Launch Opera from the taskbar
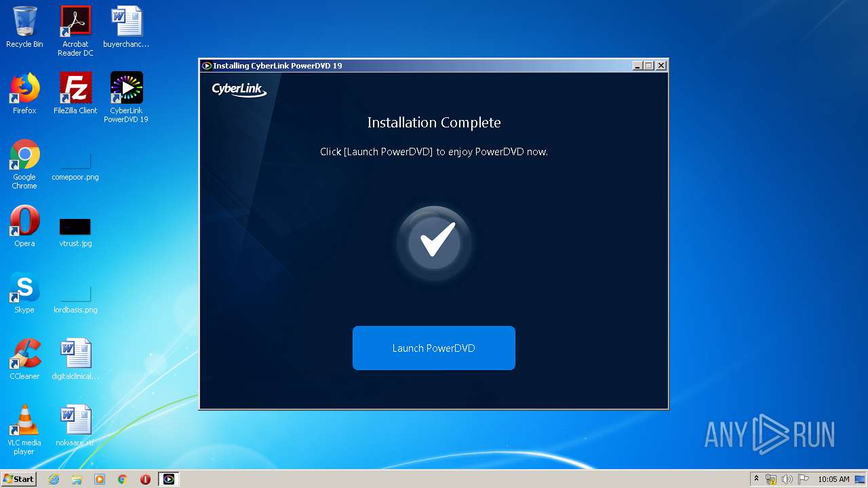This screenshot has width=868, height=488. pyautogui.click(x=145, y=479)
